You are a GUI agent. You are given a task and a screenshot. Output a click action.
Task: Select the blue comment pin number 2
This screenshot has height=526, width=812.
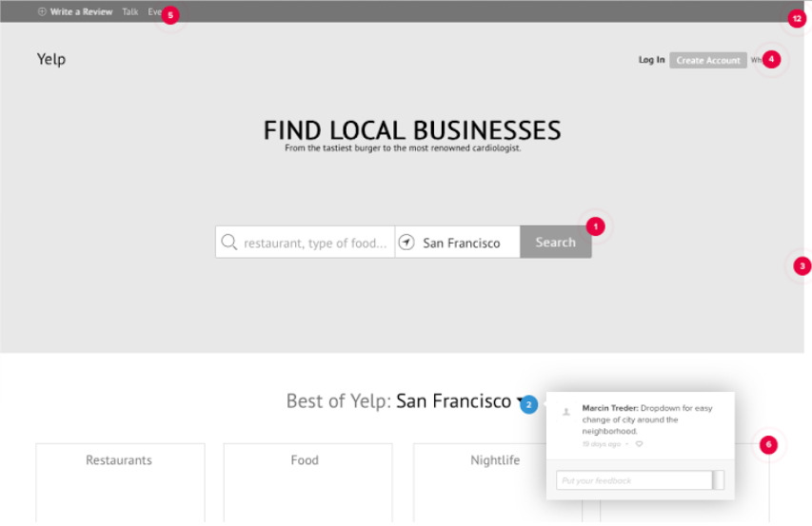[x=528, y=404]
